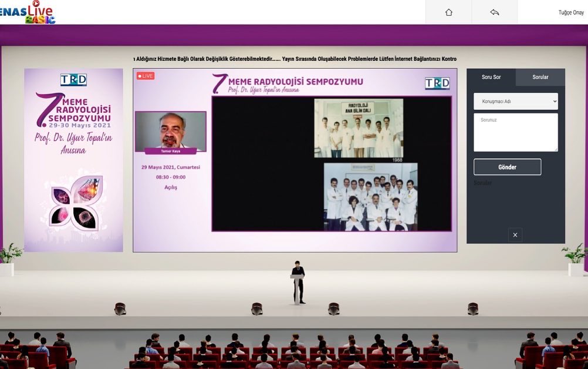This screenshot has width=588, height=369.
Task: Click the LIVE indicator badge
Action: pyautogui.click(x=146, y=76)
